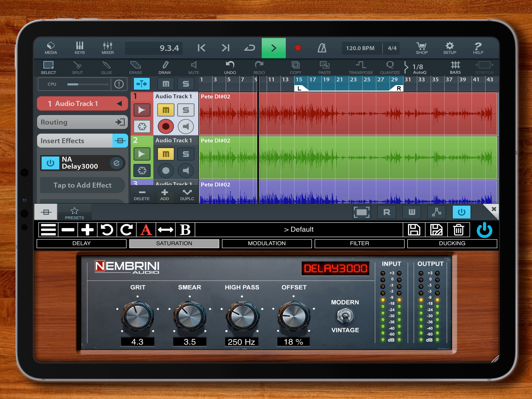Open the Media browser
The image size is (532, 399).
point(51,48)
